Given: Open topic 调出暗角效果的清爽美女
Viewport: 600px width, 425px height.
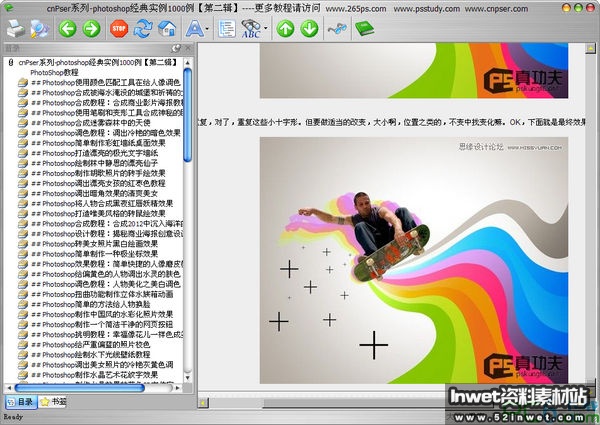Looking at the screenshot, I should (x=95, y=193).
